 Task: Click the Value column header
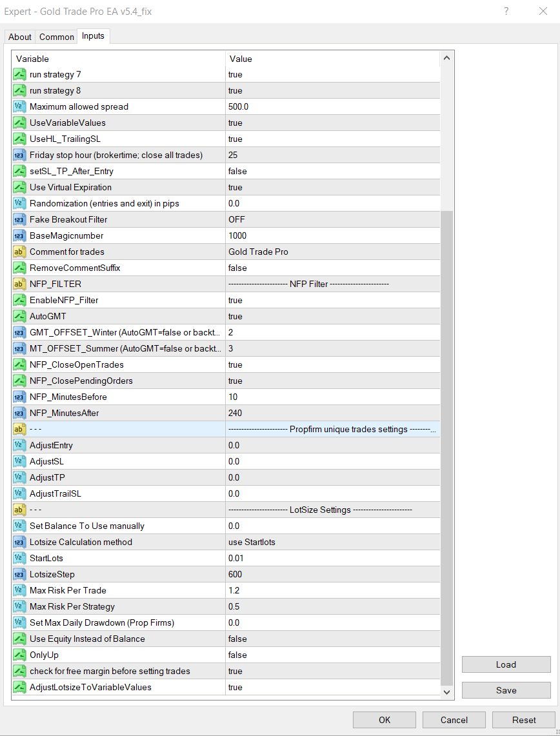tap(332, 59)
